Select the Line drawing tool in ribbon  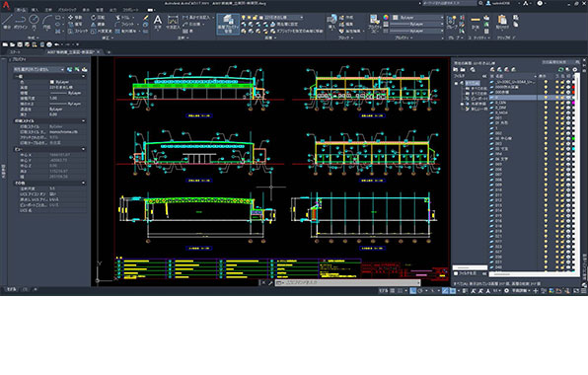click(x=7, y=22)
